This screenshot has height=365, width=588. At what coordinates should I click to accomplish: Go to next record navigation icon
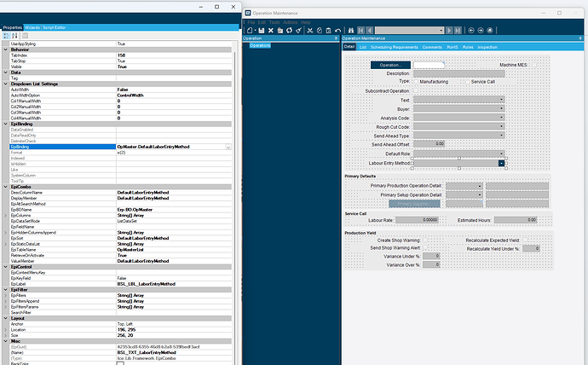[x=449, y=31]
